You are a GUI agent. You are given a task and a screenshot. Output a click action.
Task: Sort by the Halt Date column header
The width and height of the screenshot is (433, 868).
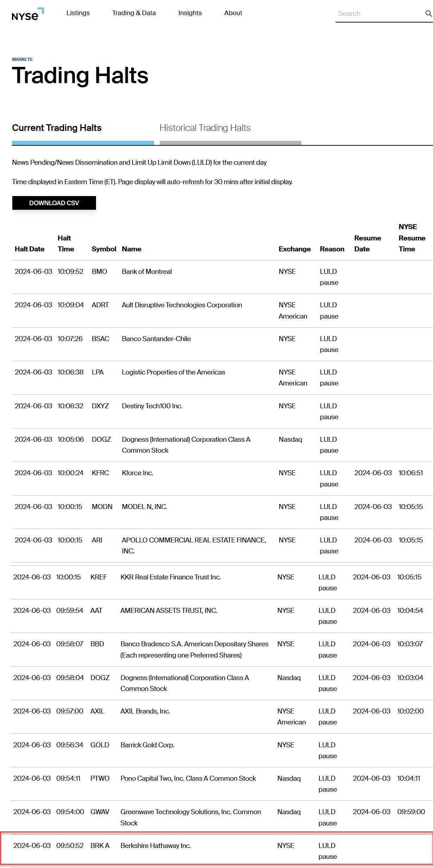(30, 249)
